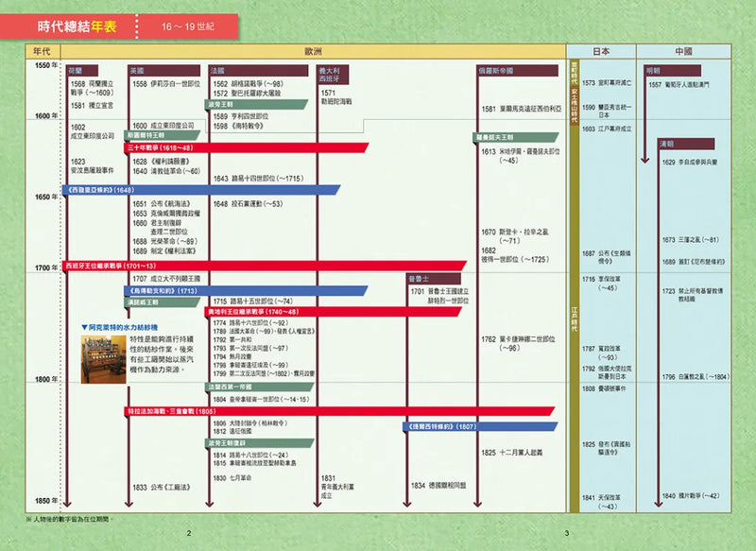This screenshot has height=551, width=756.
Task: Select the 日本 column header
Action: coord(601,50)
